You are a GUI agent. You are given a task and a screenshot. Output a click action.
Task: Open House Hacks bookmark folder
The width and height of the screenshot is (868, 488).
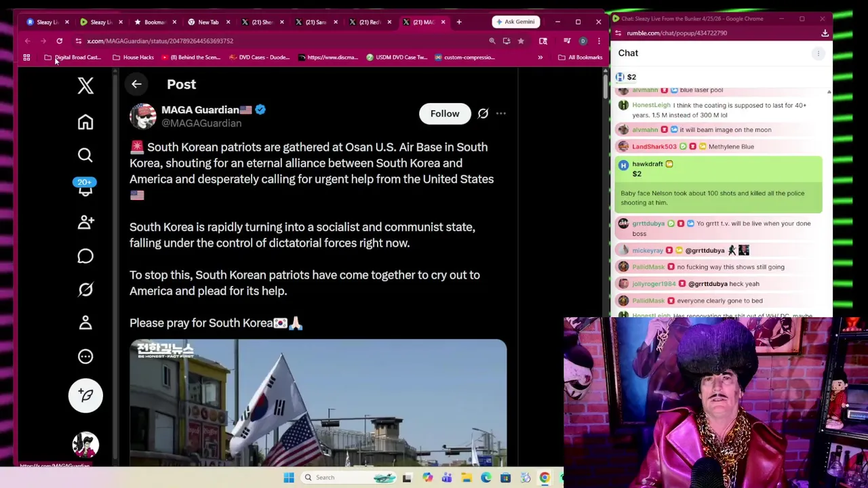click(x=133, y=58)
